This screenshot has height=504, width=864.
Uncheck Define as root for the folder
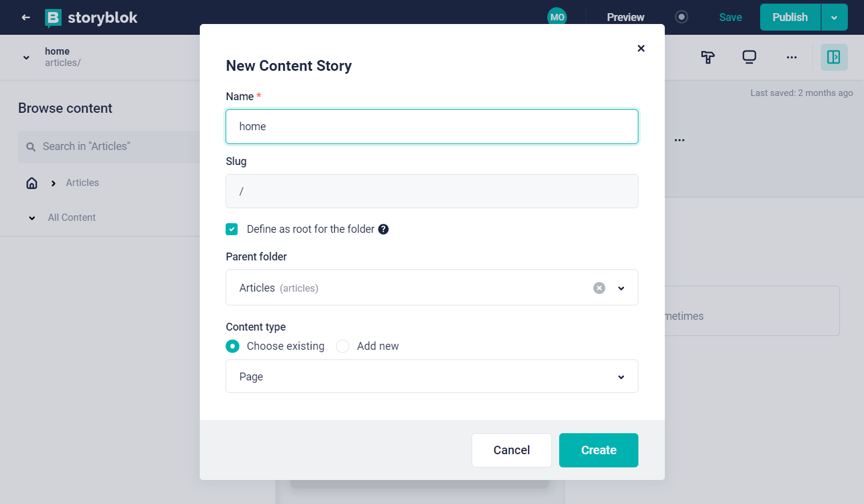click(232, 229)
